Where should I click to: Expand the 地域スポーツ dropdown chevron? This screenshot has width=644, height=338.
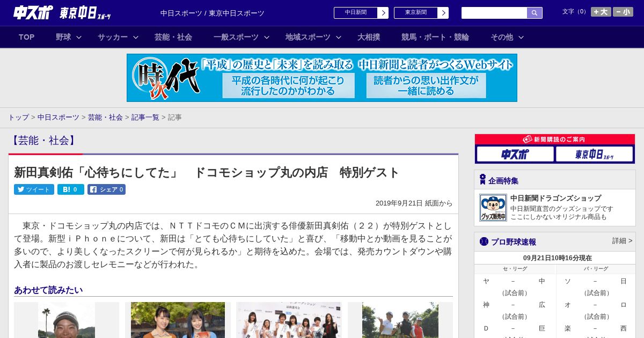[x=339, y=37]
